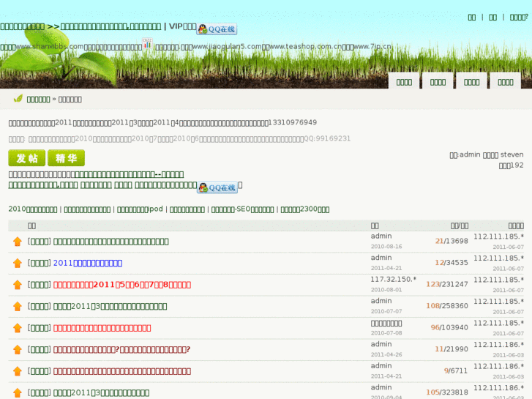The width and height of the screenshot is (532, 399).
Task: Click orange pin arrow in the 108/258360 row
Action: 18,306
